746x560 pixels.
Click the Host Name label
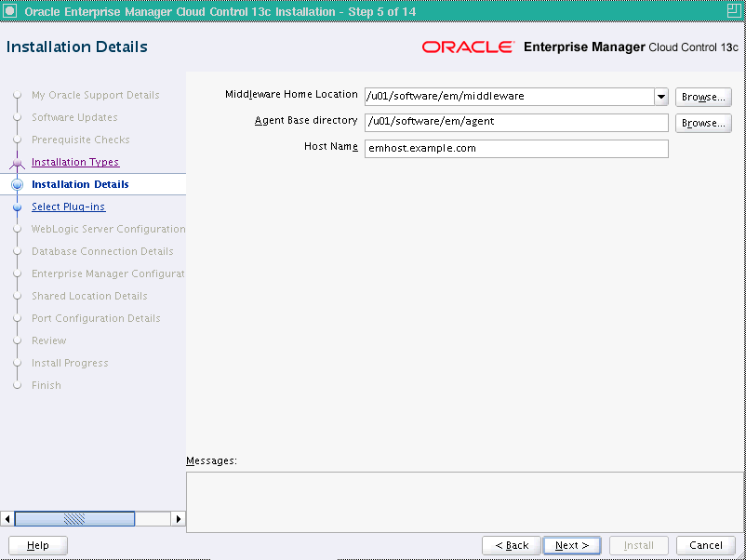tap(330, 147)
